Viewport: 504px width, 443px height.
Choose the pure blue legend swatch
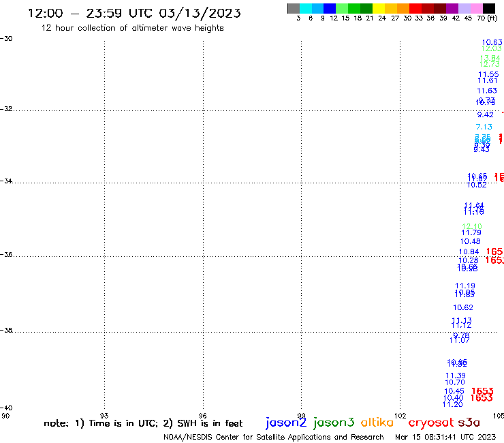(330, 8)
